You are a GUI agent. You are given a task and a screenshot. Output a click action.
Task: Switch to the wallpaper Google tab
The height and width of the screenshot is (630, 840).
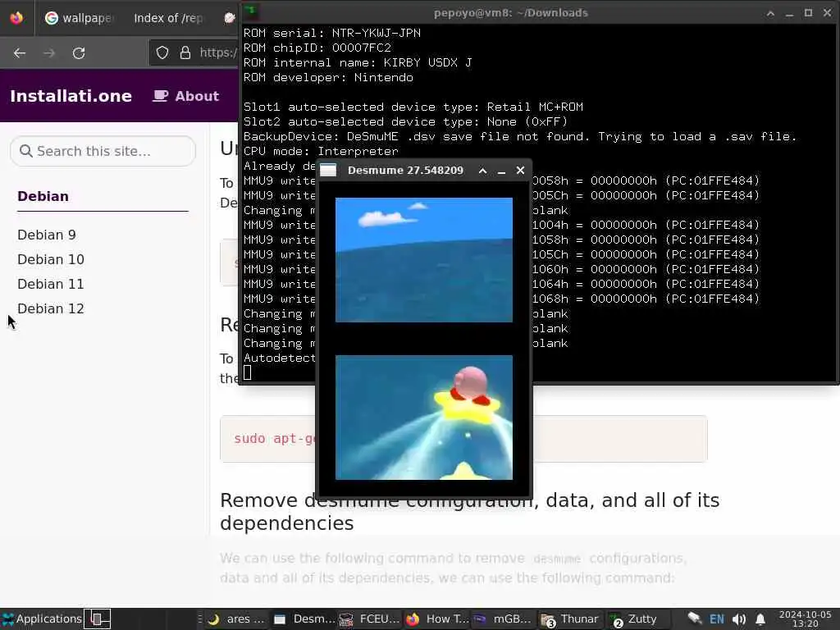click(x=80, y=18)
